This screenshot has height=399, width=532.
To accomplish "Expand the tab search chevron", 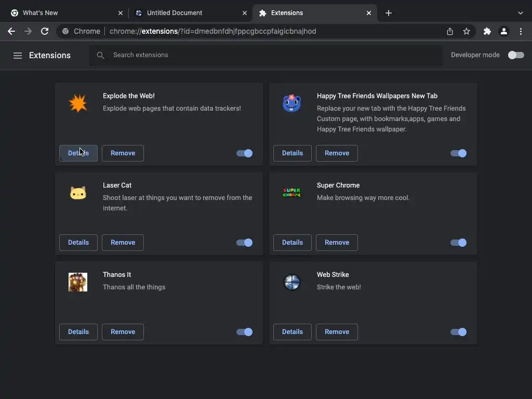I will point(521,13).
